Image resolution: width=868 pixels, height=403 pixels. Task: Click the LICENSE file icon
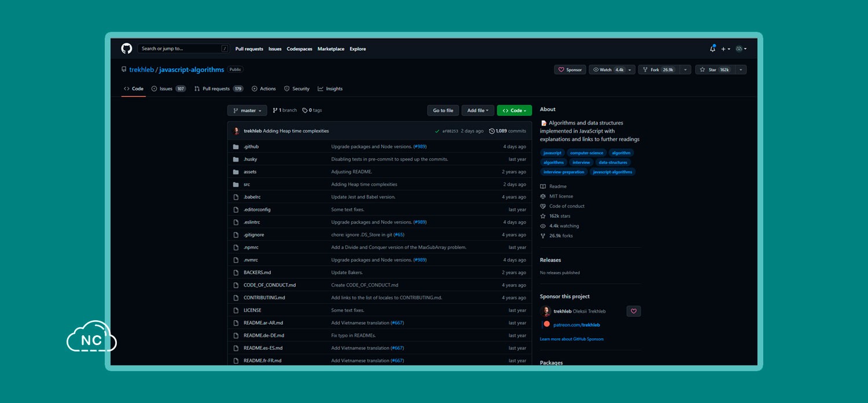click(x=236, y=310)
